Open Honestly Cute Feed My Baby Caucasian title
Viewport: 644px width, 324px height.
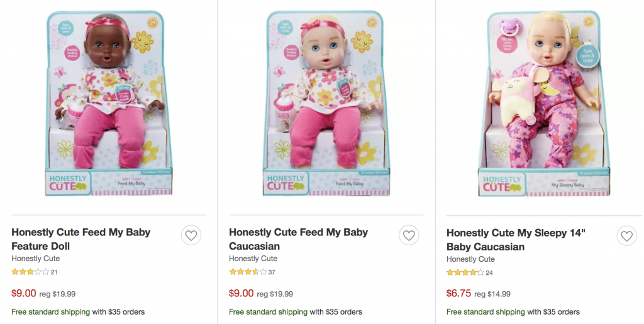coord(298,239)
